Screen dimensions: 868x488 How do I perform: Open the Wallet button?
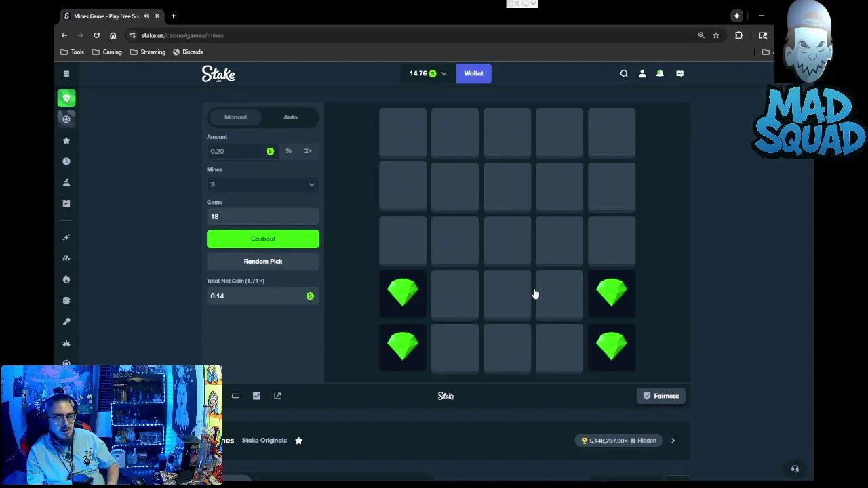(473, 73)
